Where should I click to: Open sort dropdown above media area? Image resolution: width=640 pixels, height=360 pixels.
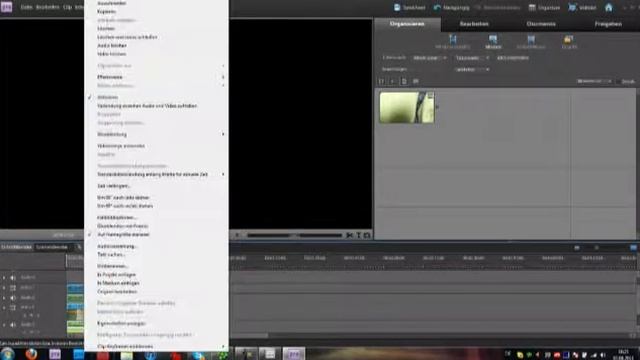(595, 81)
